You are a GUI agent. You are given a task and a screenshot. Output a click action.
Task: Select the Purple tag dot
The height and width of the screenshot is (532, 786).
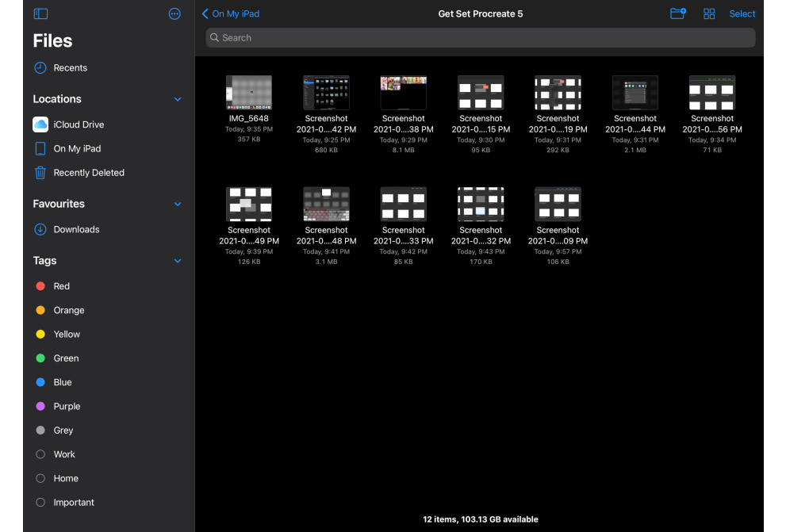pyautogui.click(x=40, y=406)
